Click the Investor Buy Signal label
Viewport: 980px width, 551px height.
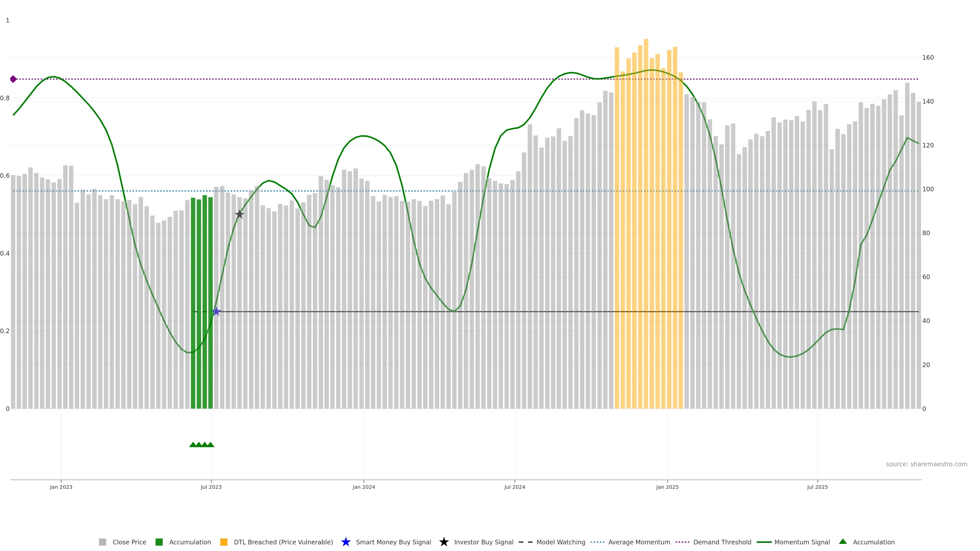tap(484, 542)
